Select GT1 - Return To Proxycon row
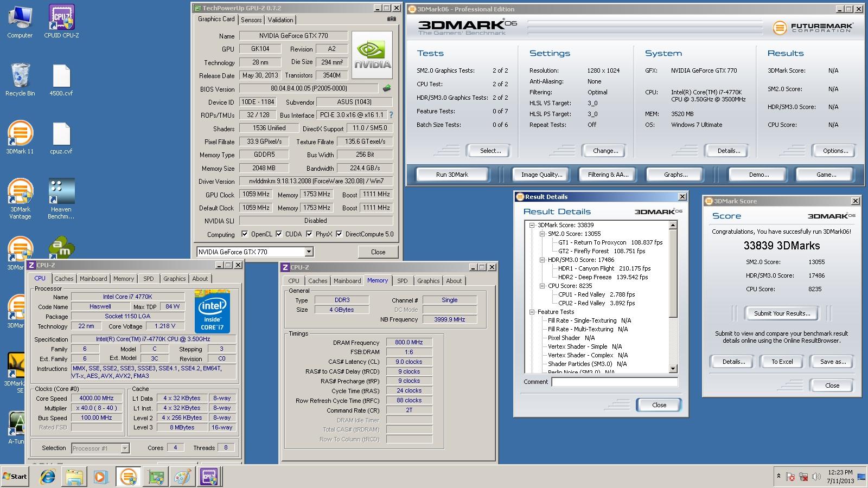This screenshot has width=868, height=488. (610, 242)
